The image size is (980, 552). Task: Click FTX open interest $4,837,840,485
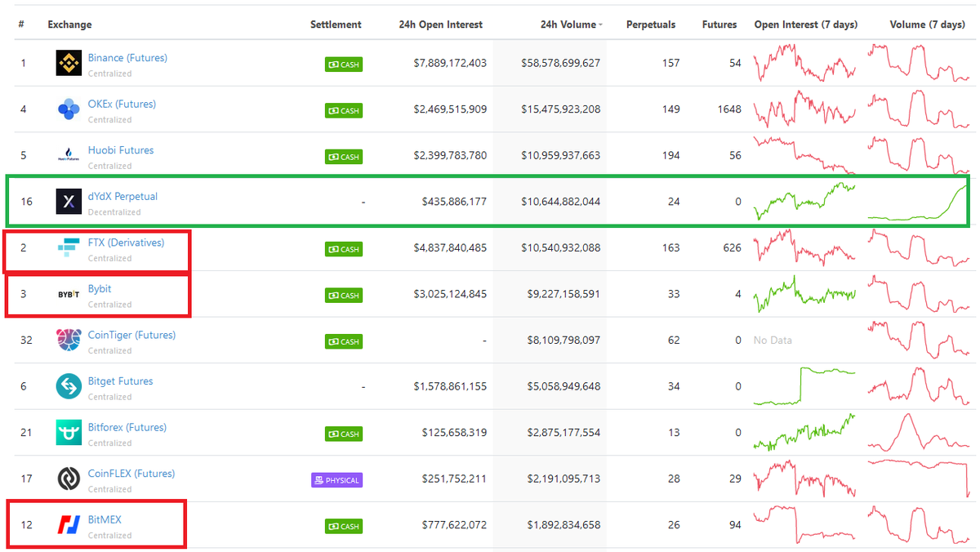click(450, 247)
